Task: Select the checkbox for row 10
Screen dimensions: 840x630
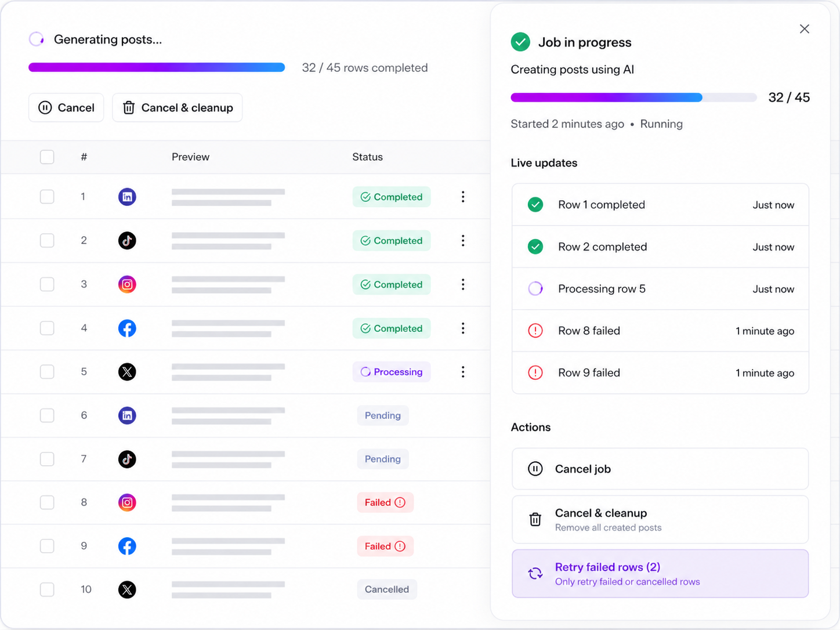Action: 47,589
